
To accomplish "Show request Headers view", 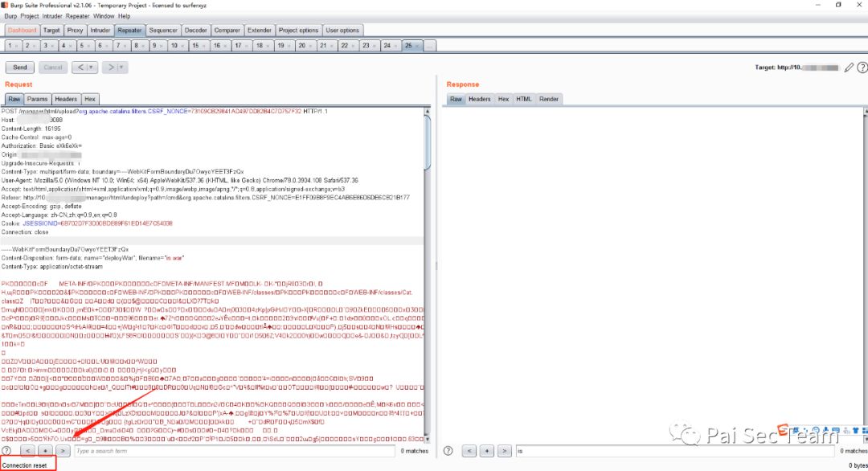I will (66, 99).
